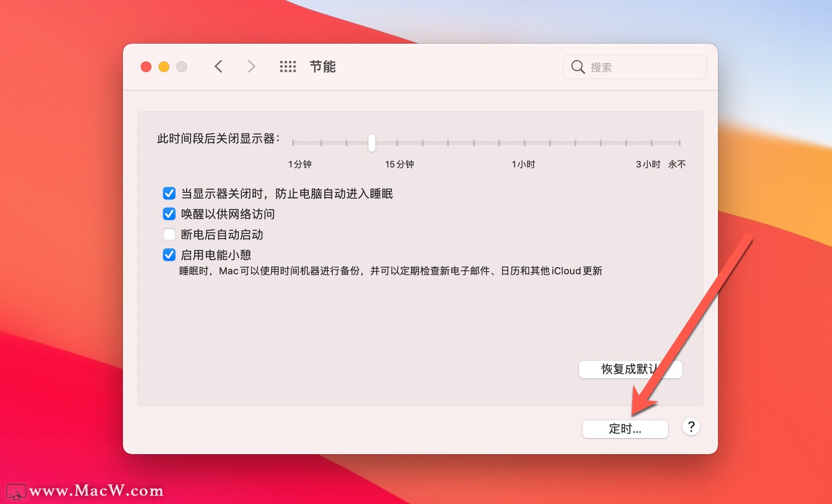Close the 节能 window with red button
This screenshot has width=832, height=504.
[x=146, y=67]
